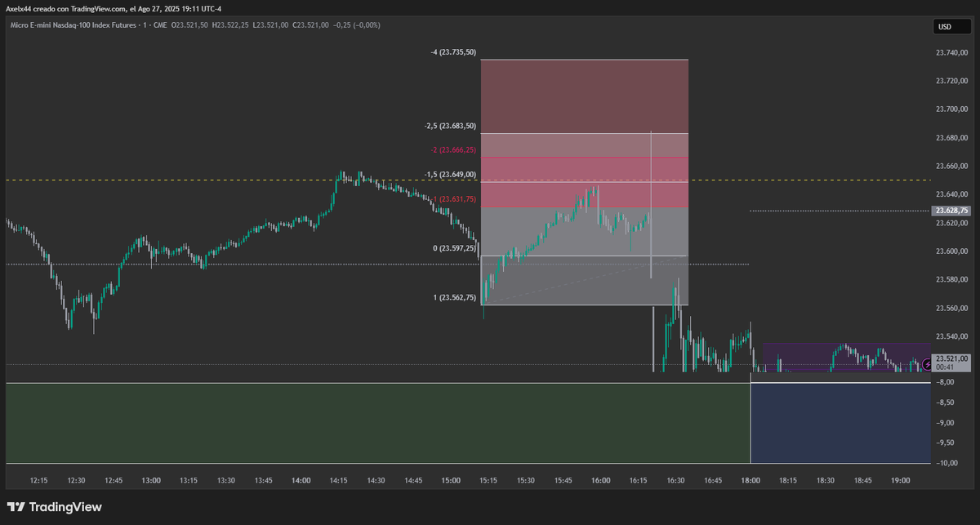Viewport: 980px width, 525px height.
Task: Click the purple lightning bolt icon near last candle
Action: 927,365
